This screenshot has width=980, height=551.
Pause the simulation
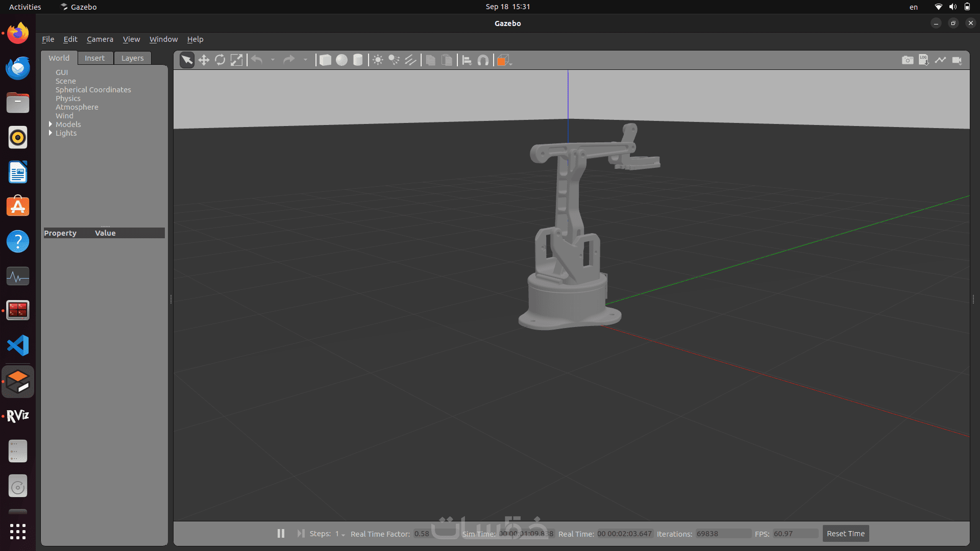coord(281,533)
